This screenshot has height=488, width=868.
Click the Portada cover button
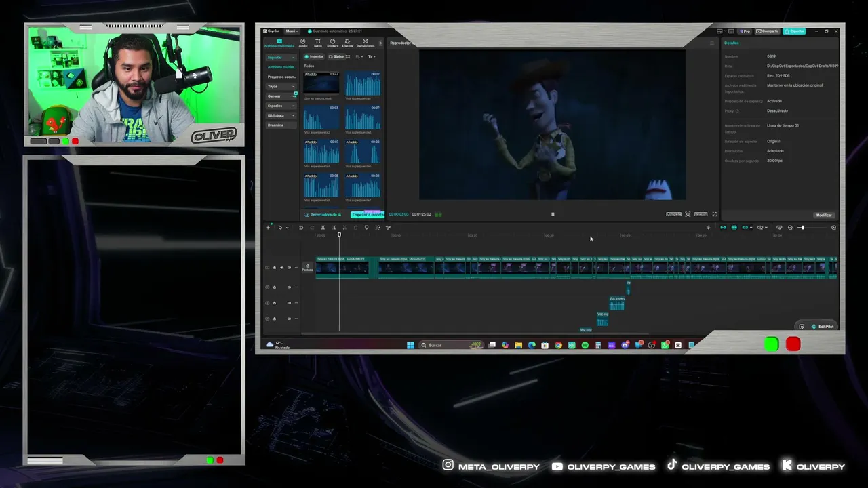(307, 268)
